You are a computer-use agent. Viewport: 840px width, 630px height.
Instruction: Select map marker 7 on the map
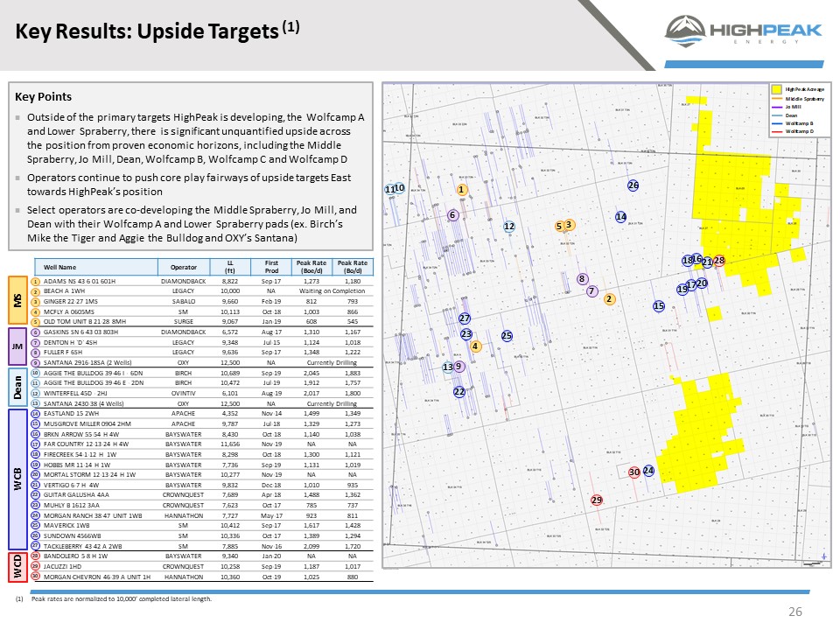pyautogui.click(x=592, y=291)
